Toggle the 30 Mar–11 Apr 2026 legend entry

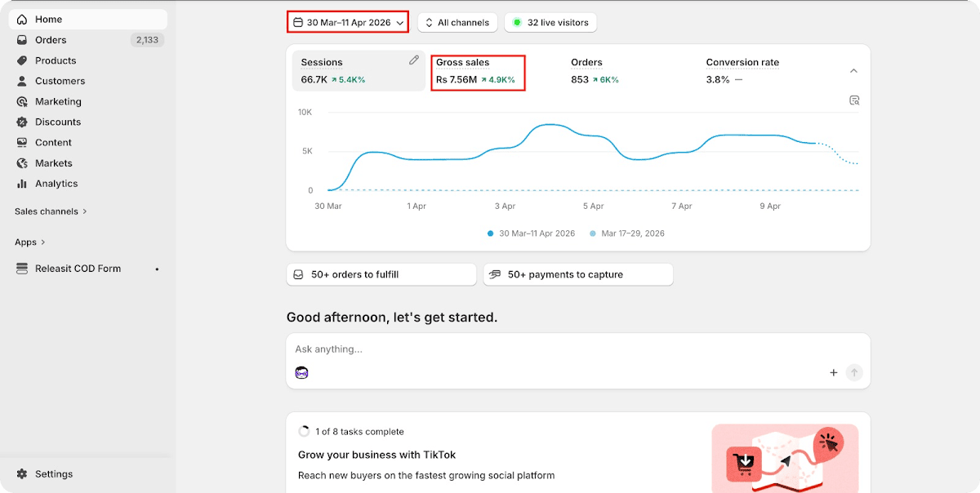[532, 233]
